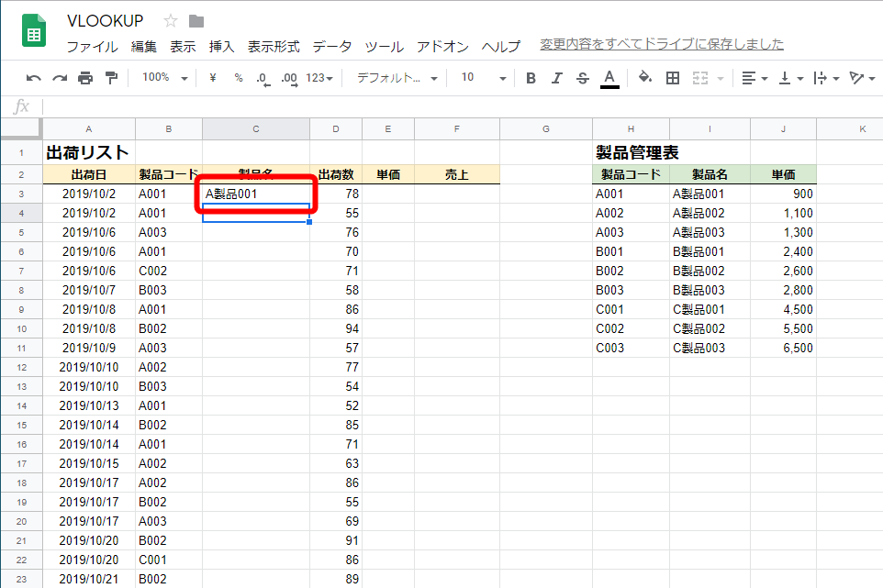Select the cell containing A製品001 in column C
The width and height of the screenshot is (883, 588).
tap(256, 194)
